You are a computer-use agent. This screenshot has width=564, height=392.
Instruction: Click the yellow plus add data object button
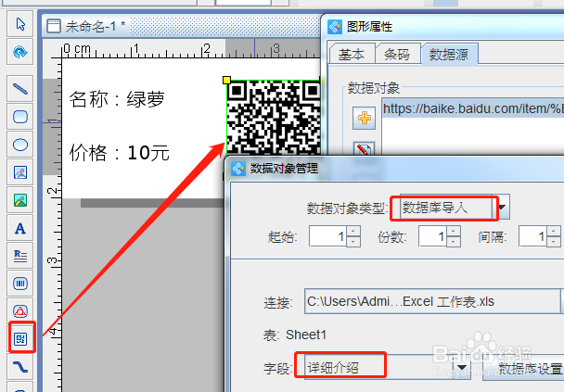pos(364,118)
